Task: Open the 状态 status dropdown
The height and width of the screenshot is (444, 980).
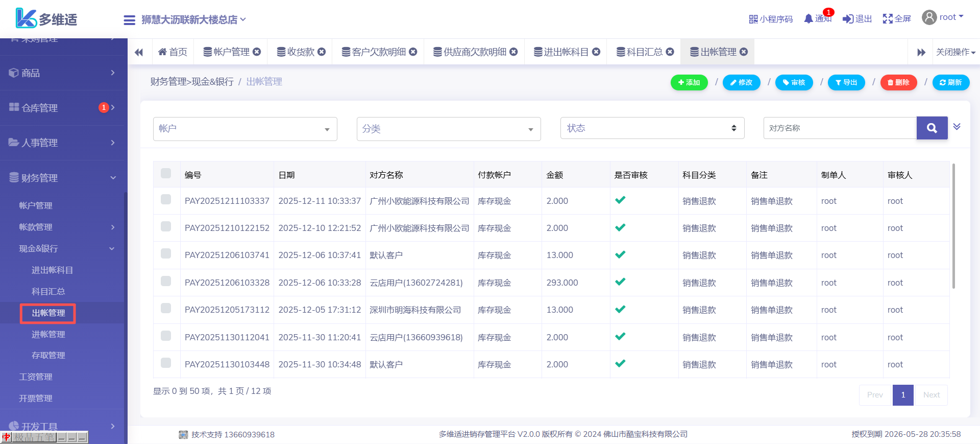Action: point(652,128)
